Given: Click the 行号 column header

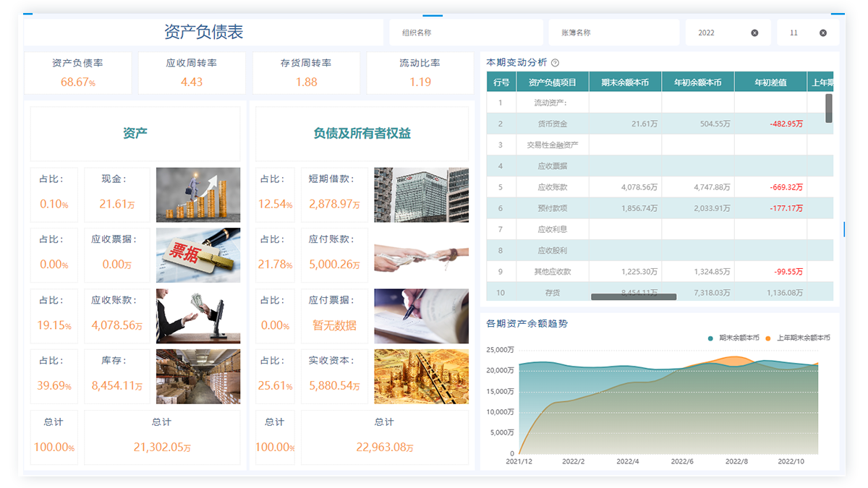Looking at the screenshot, I should (x=501, y=82).
